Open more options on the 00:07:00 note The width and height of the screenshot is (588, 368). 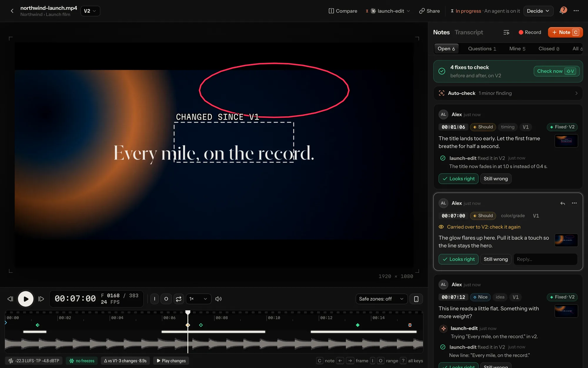[574, 203]
